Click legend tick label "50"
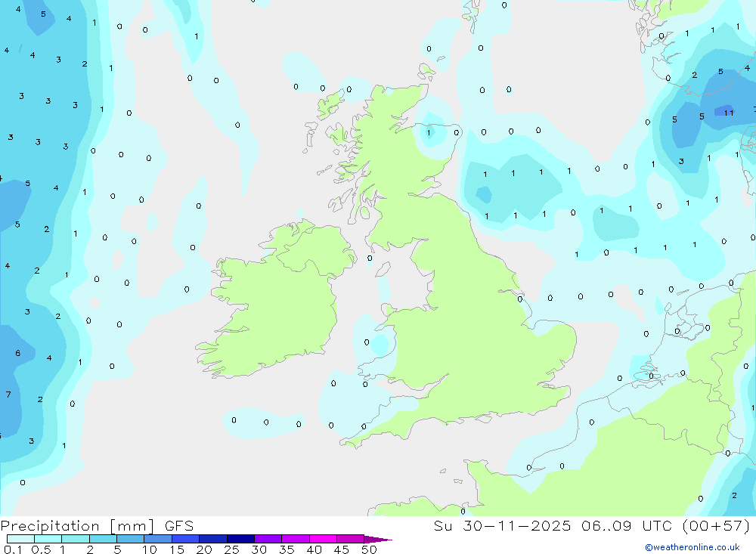This screenshot has height=554, width=756. coord(370,549)
